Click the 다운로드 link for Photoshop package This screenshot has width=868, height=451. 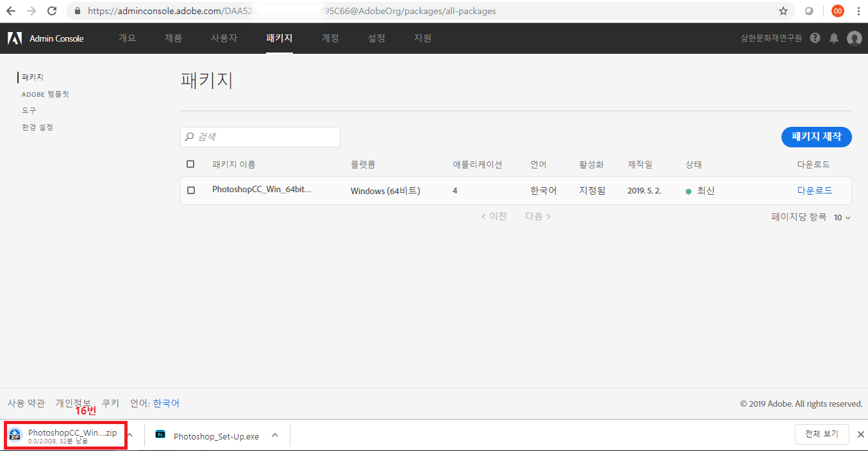point(815,190)
